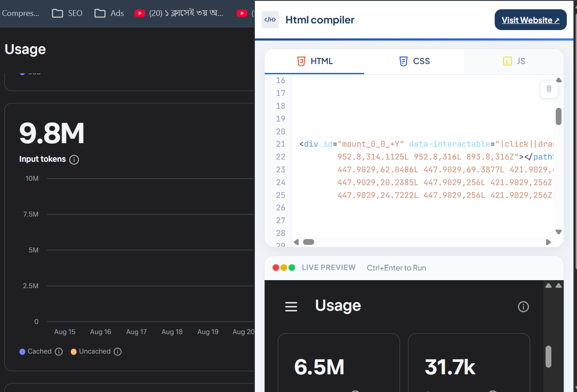This screenshot has width=577, height=392.
Task: Click the Html compiler logo icon
Action: (x=270, y=20)
